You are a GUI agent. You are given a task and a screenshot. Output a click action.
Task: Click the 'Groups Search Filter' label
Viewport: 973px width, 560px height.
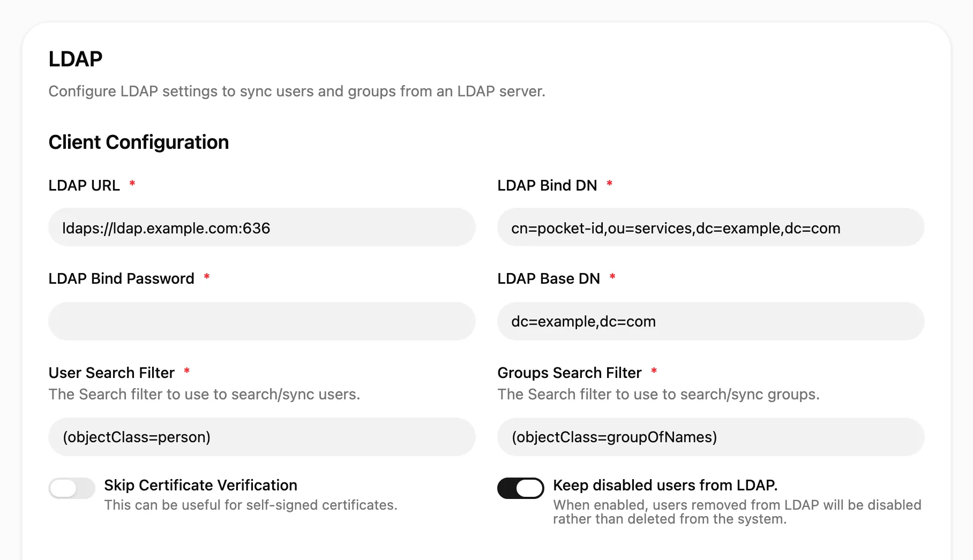570,373
